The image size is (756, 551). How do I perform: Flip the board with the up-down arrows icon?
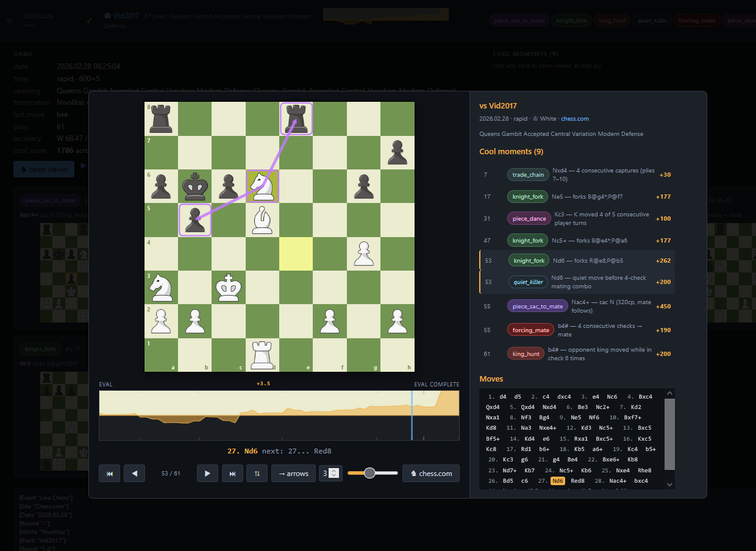click(x=257, y=474)
